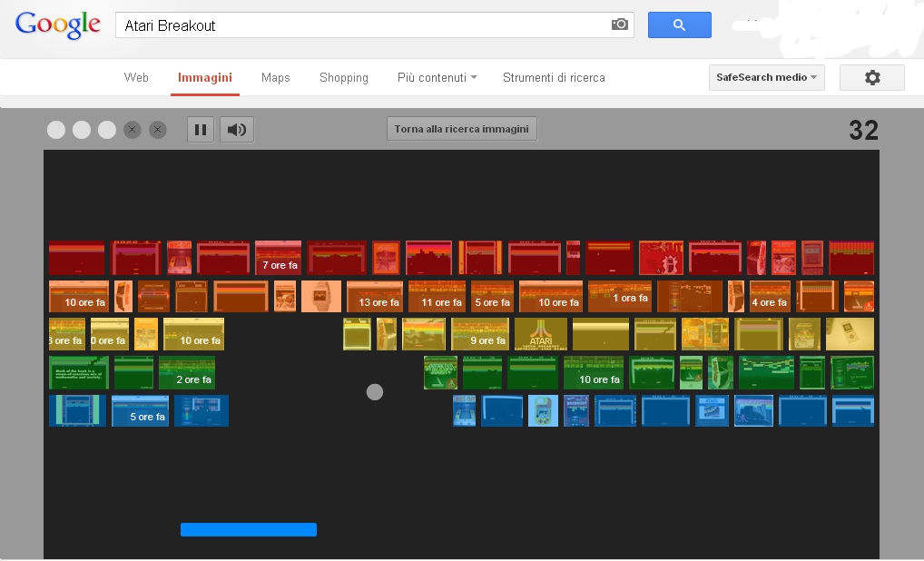Click the blue brick labeled '5 ore fa'

(141, 410)
